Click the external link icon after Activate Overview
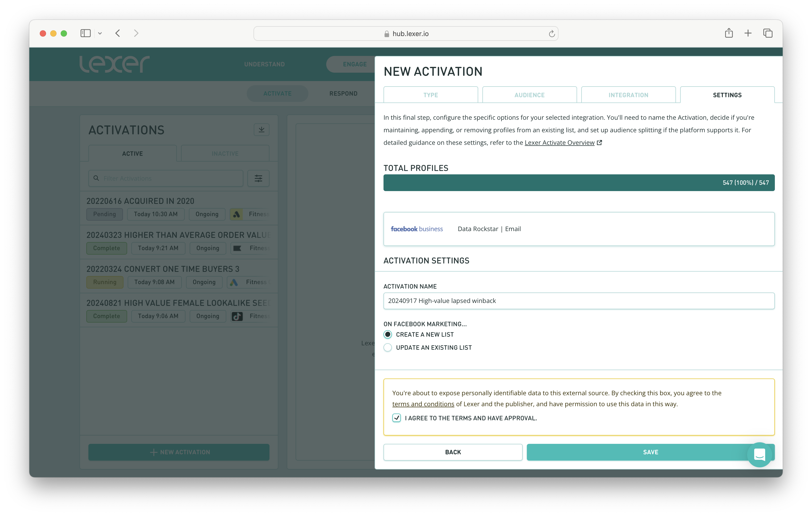This screenshot has height=516, width=812. [599, 142]
